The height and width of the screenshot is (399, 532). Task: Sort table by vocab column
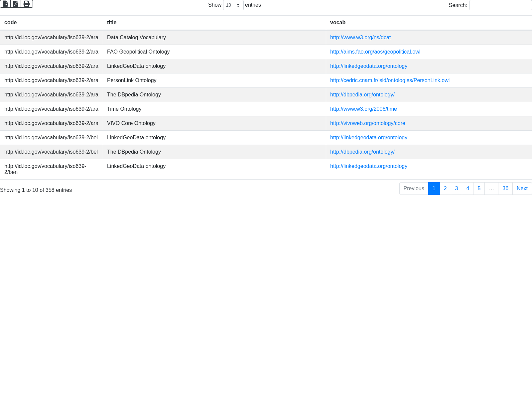click(338, 23)
